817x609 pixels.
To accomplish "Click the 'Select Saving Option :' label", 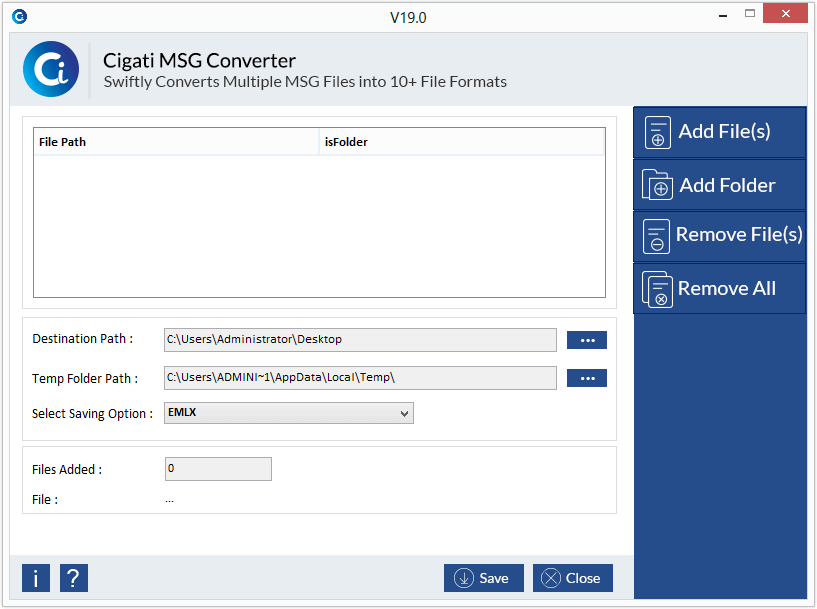I will 93,414.
